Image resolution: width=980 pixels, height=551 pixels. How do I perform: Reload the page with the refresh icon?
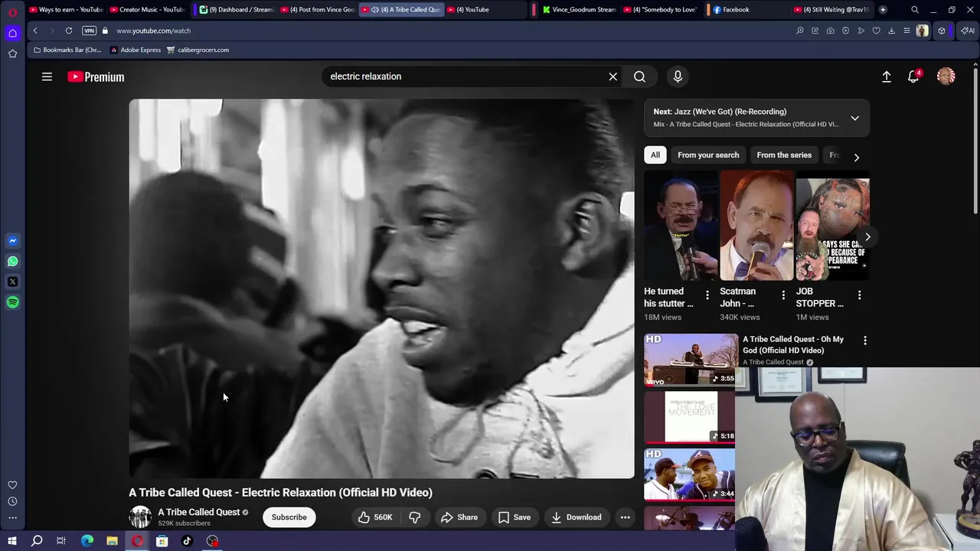point(69,31)
